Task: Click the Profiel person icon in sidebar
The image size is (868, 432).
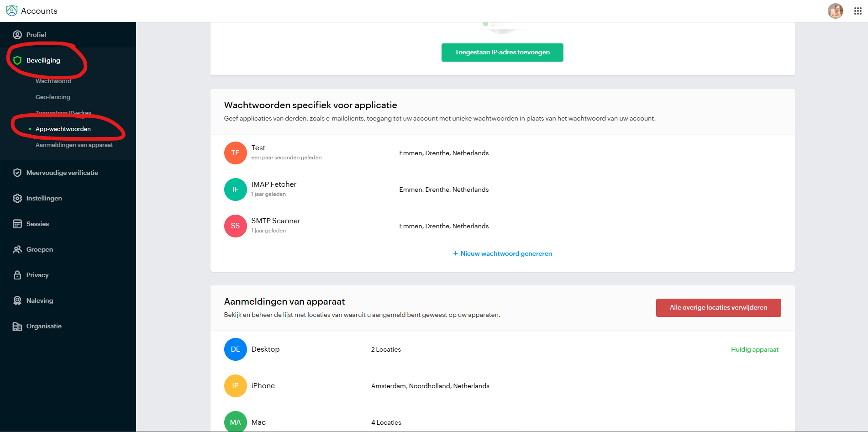Action: (17, 35)
